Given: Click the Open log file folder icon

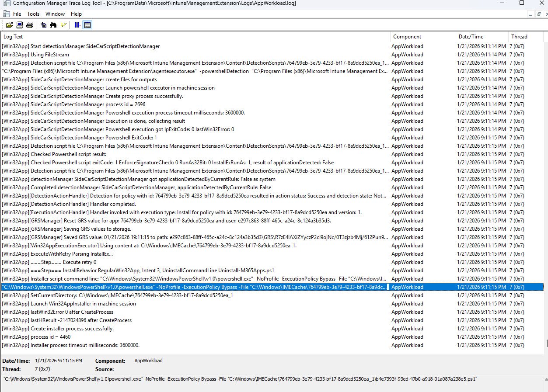Looking at the screenshot, I should 9,25.
